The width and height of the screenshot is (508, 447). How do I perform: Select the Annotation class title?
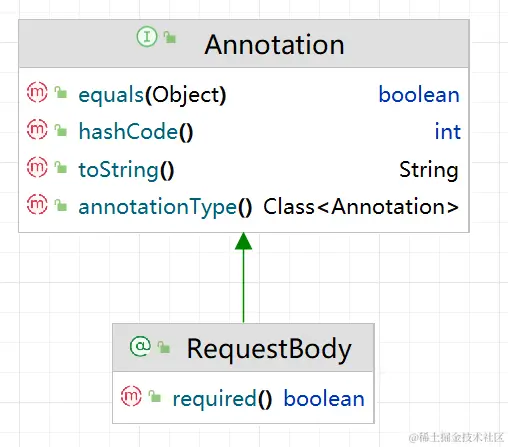click(274, 45)
